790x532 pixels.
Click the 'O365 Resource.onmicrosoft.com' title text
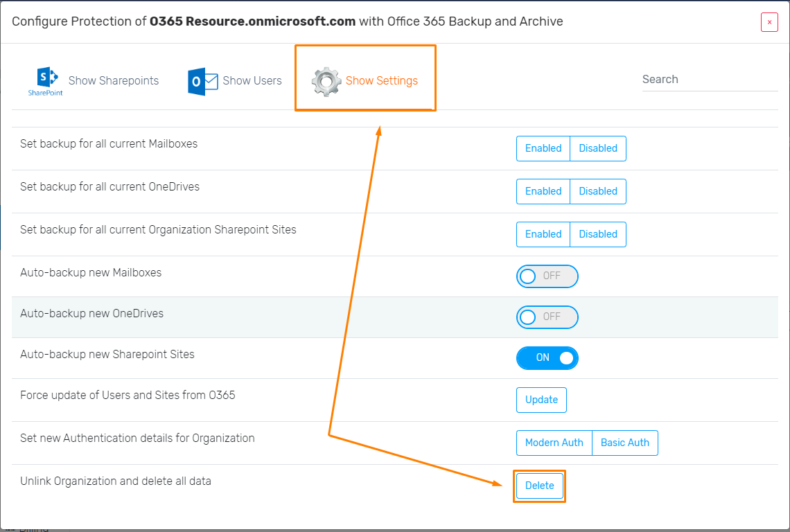click(x=252, y=21)
